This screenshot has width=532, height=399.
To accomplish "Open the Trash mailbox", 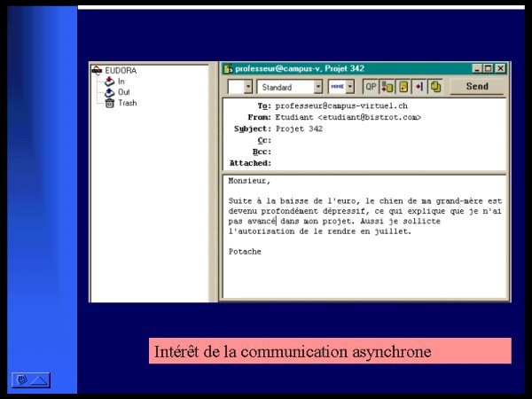I will click(127, 103).
